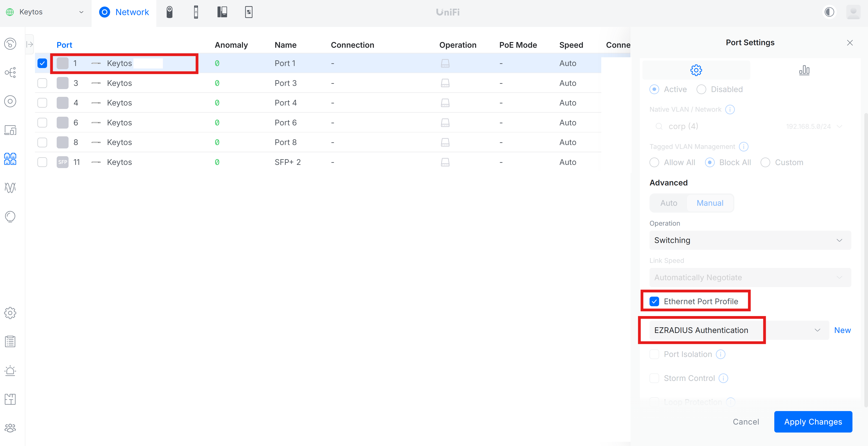Open the Ports sidebar icon
The height and width of the screenshot is (446, 868).
click(x=10, y=159)
